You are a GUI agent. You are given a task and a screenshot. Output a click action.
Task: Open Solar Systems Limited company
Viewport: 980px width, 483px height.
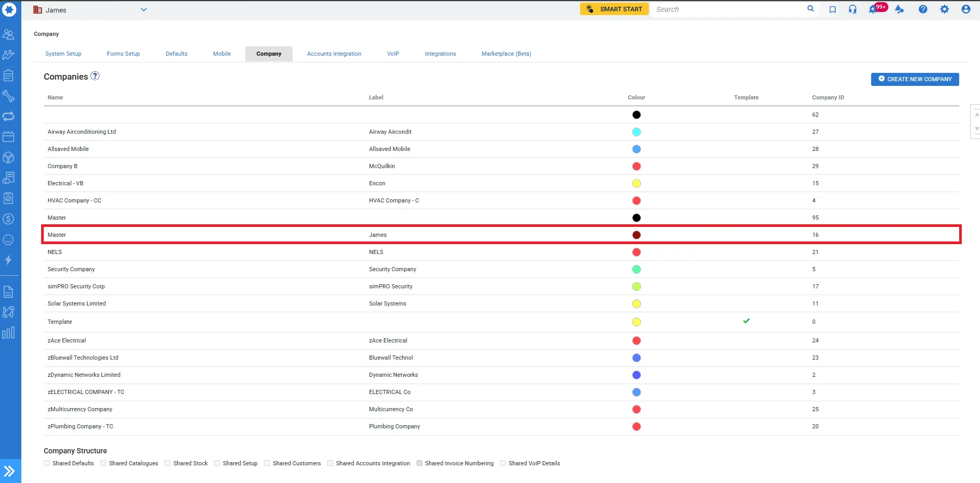pos(501,303)
